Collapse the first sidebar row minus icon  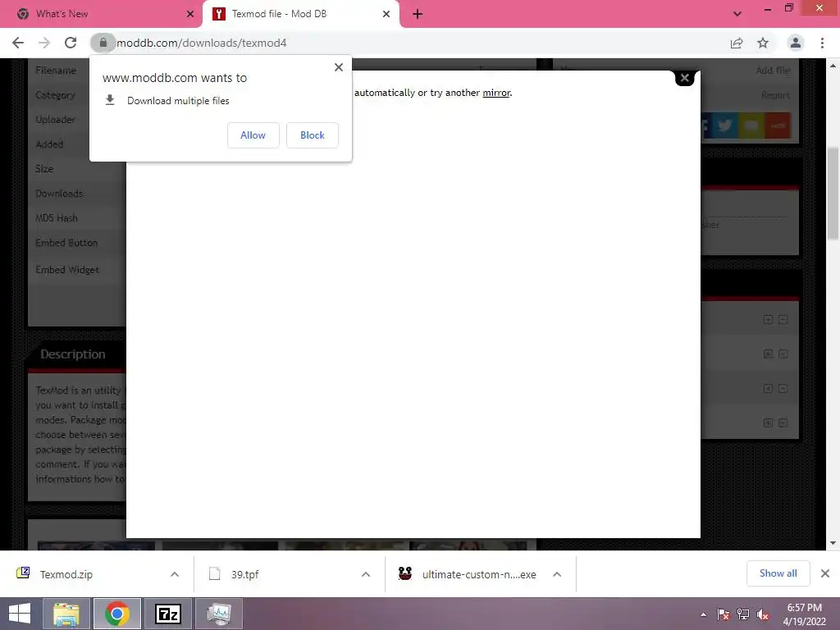pyautogui.click(x=783, y=320)
